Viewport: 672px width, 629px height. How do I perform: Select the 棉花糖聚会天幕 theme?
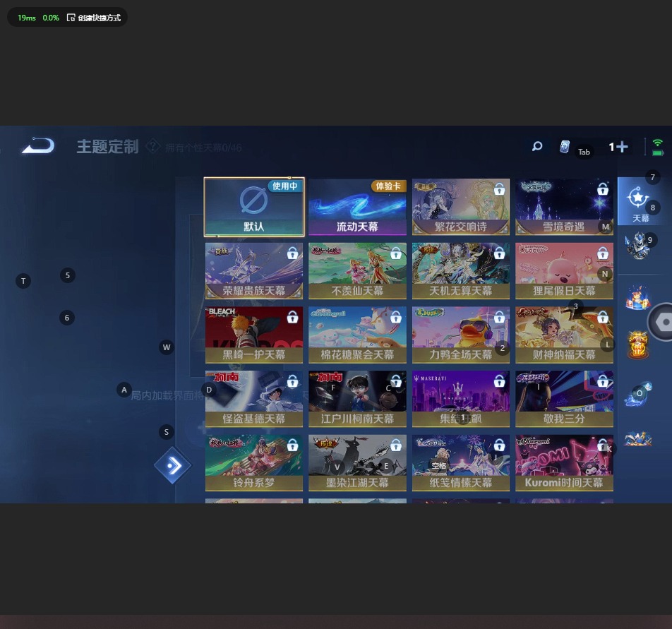pyautogui.click(x=357, y=335)
